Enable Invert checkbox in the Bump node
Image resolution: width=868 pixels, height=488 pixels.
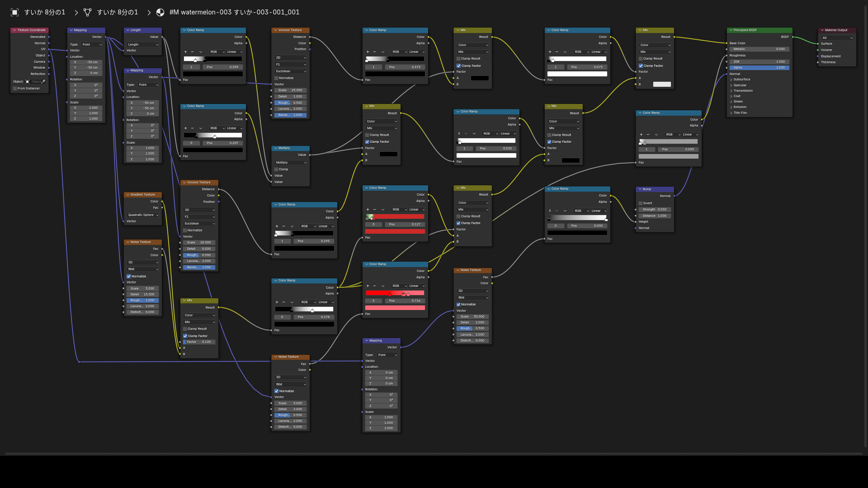(641, 203)
